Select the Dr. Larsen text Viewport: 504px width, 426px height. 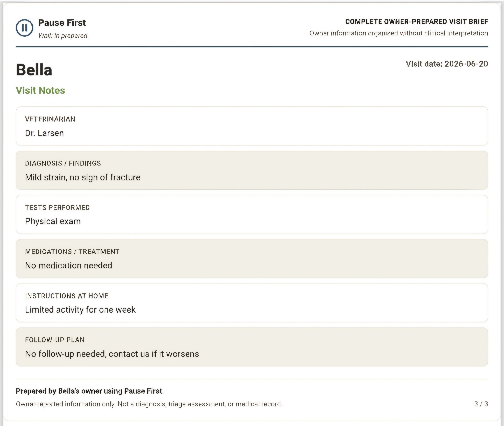tap(44, 133)
